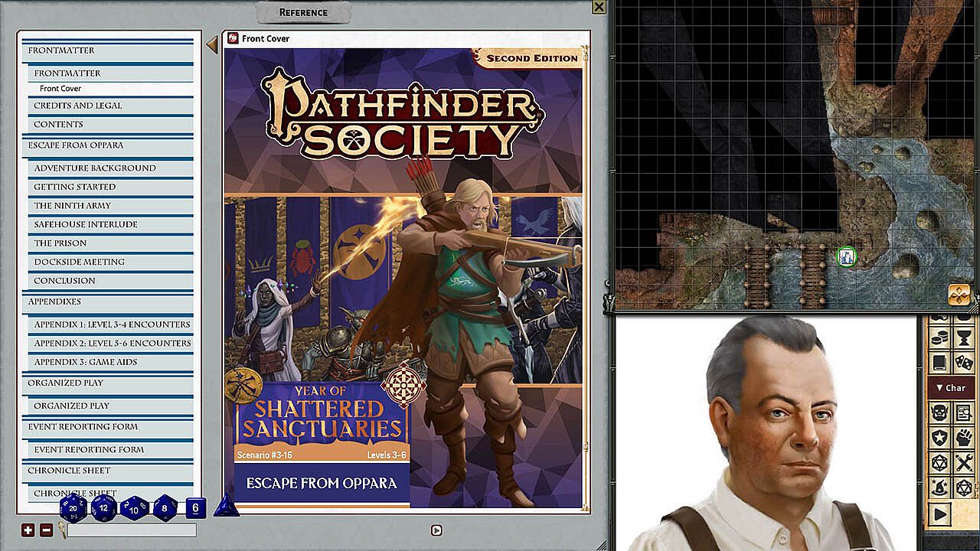The image size is (980, 551).
Task: Expand the top-level Frontmatter chapter heading
Action: [x=108, y=51]
